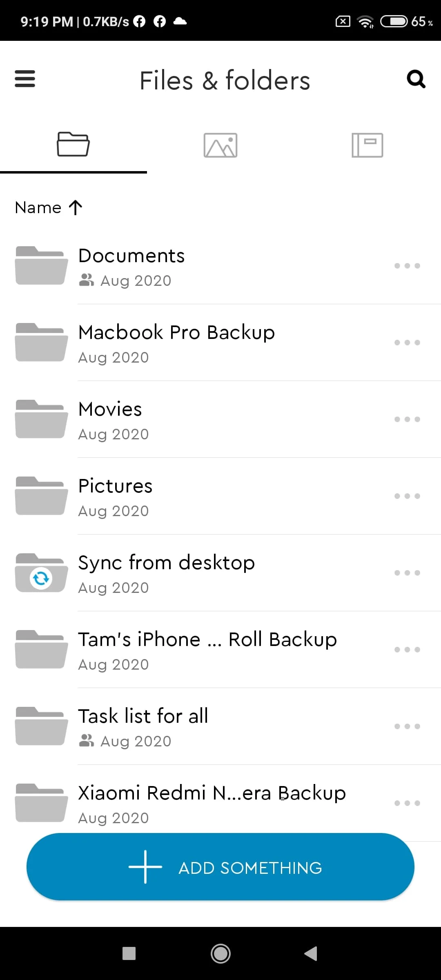Tap the search magnifier icon
441x980 pixels.
tap(416, 79)
